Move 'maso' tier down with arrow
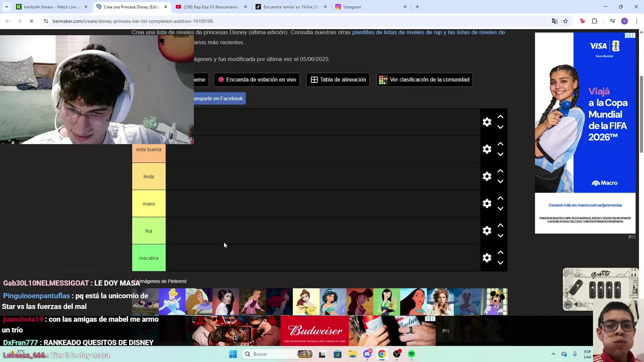Viewport: 644px width, 362px height. coord(500,209)
